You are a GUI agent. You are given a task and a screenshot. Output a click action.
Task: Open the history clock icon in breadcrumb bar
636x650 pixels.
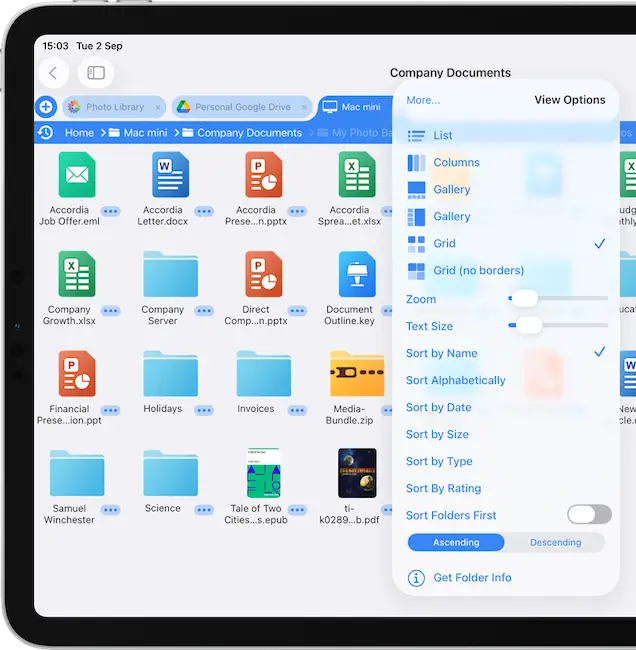[46, 133]
